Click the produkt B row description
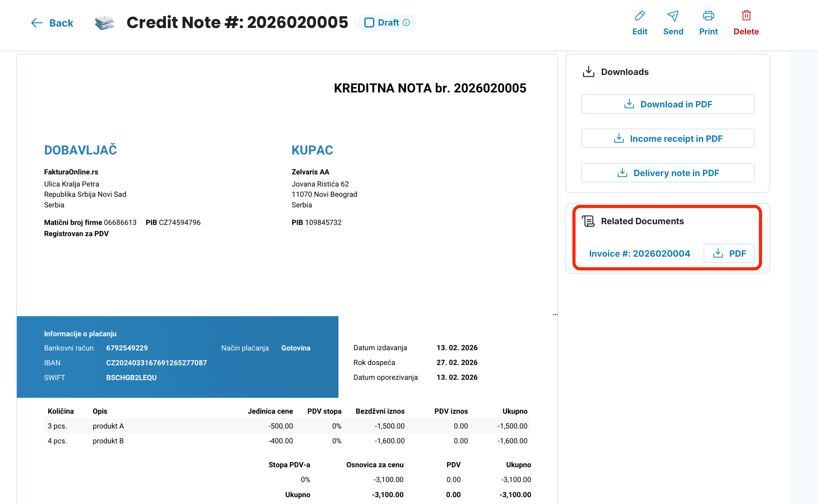818x504 pixels. click(108, 441)
